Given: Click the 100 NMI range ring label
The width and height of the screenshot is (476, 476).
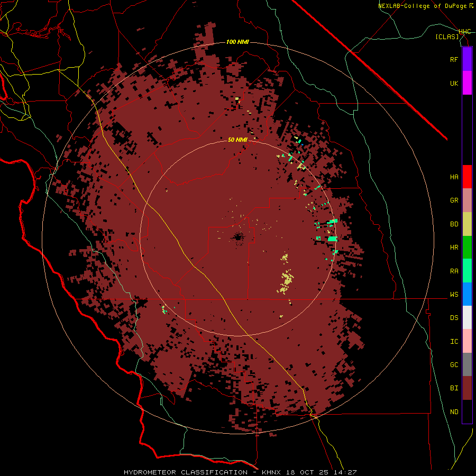Looking at the screenshot, I should [237, 42].
